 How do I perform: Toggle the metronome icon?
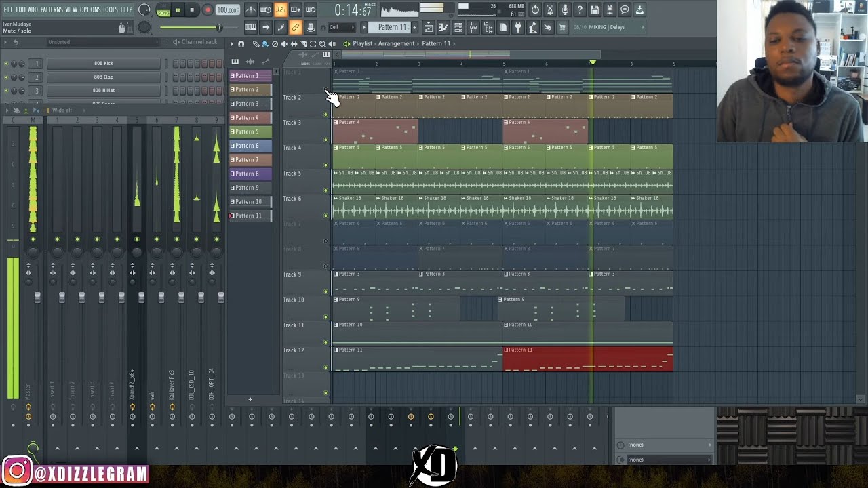251,10
